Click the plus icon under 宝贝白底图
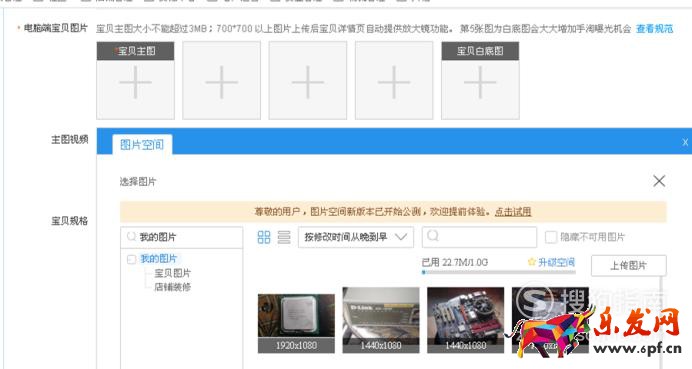The width and height of the screenshot is (692, 369). click(x=480, y=83)
